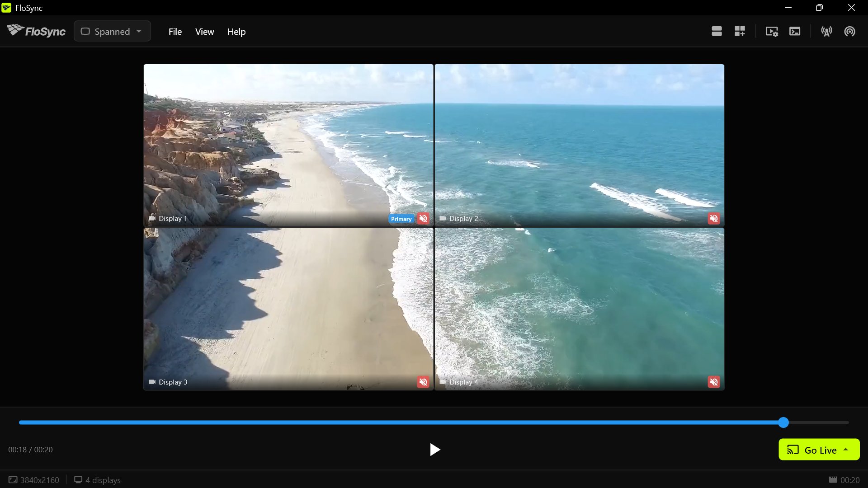Screen dimensions: 868x488
Task: Open the command console terminal icon
Action: coord(795,31)
